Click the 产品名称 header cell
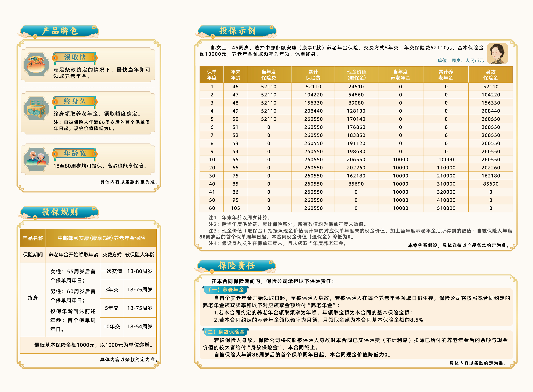The width and height of the screenshot is (533, 392). pos(33,238)
